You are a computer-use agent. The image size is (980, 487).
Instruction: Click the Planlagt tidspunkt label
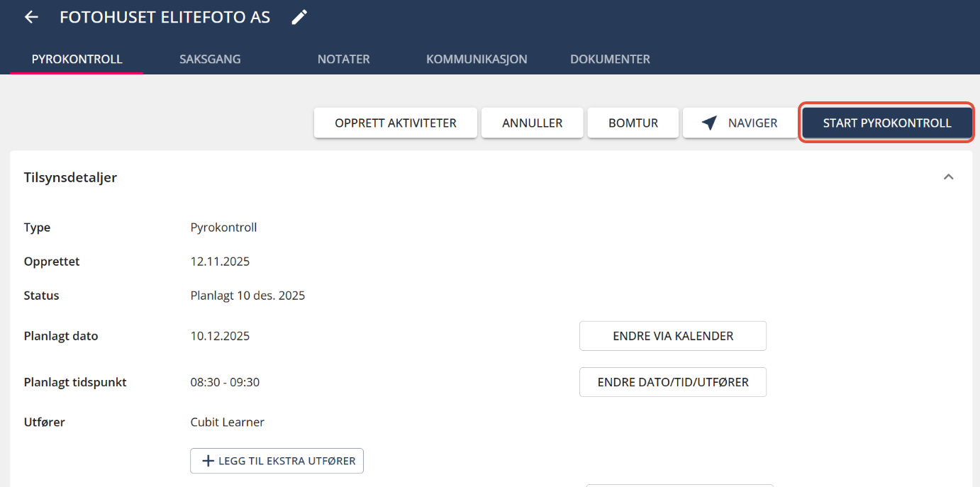point(75,382)
